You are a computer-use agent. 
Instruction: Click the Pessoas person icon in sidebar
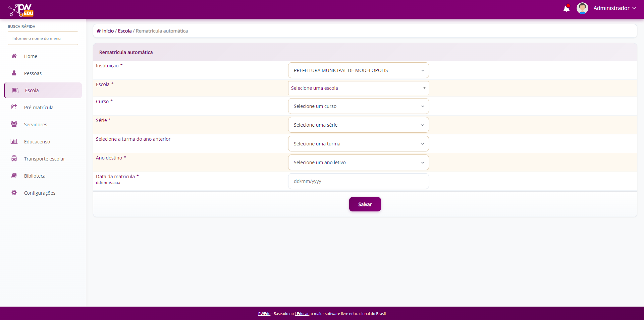[x=14, y=73]
